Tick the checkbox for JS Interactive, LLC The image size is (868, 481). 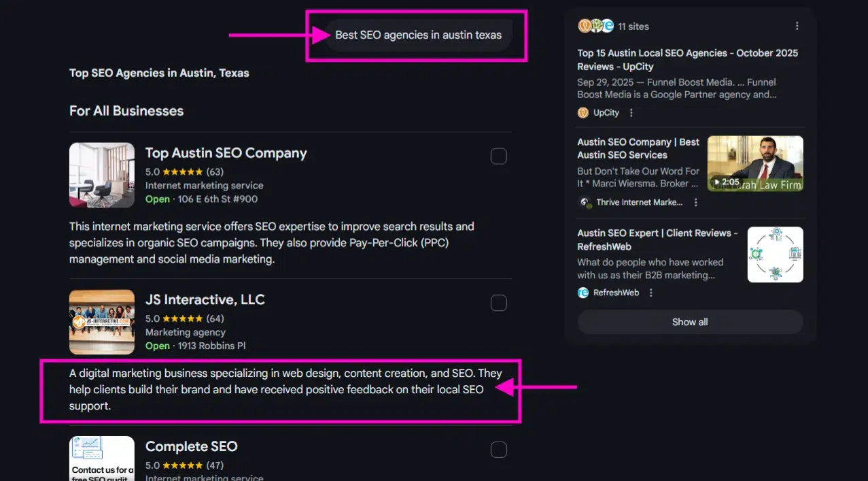click(498, 303)
